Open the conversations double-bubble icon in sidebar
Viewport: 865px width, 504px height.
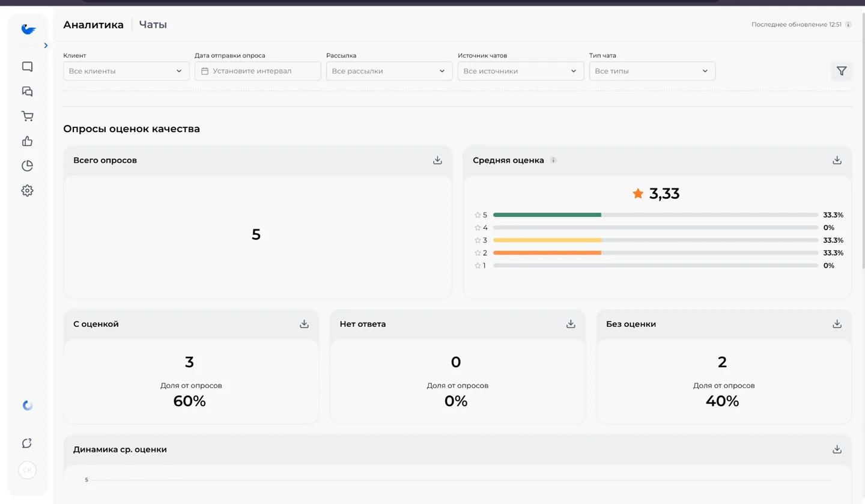tap(27, 91)
